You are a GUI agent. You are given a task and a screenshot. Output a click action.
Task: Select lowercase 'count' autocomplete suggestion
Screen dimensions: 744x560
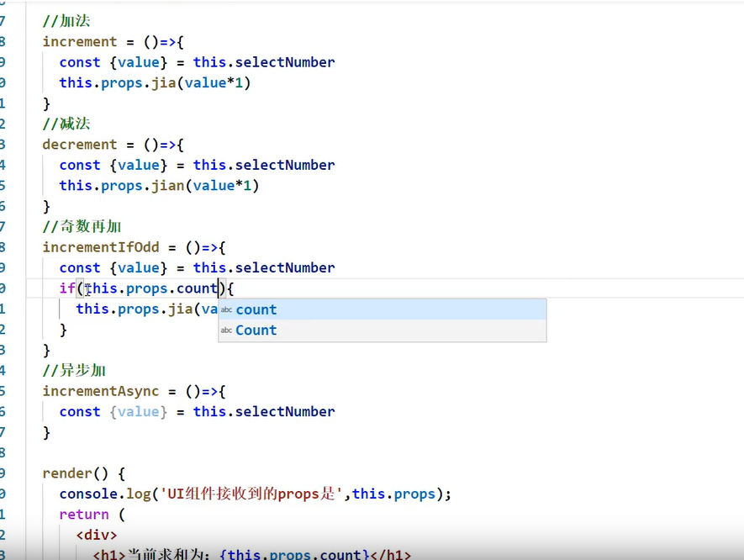click(382, 309)
